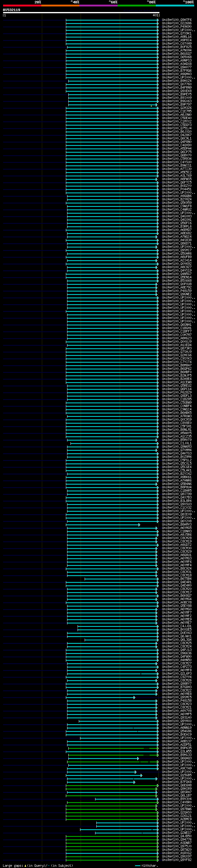197x868 pixels.
Task: Click the red 20% identity legend segment
Action: click(x=22, y=6)
